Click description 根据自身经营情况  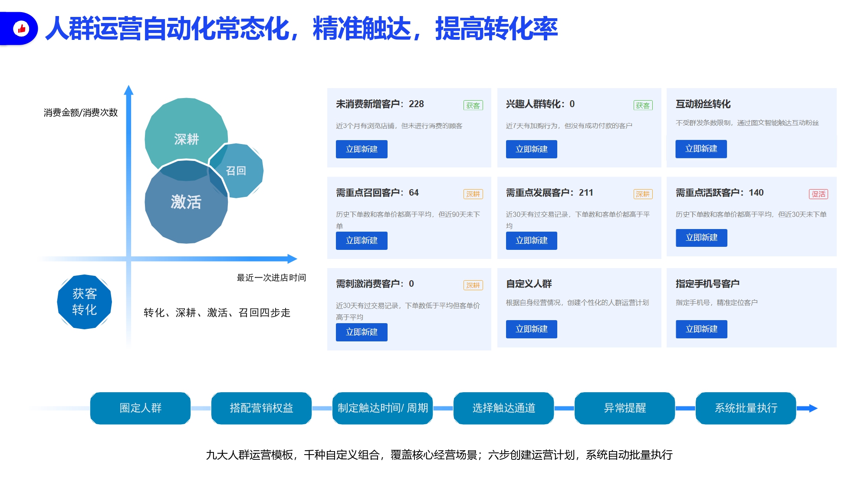tap(577, 302)
